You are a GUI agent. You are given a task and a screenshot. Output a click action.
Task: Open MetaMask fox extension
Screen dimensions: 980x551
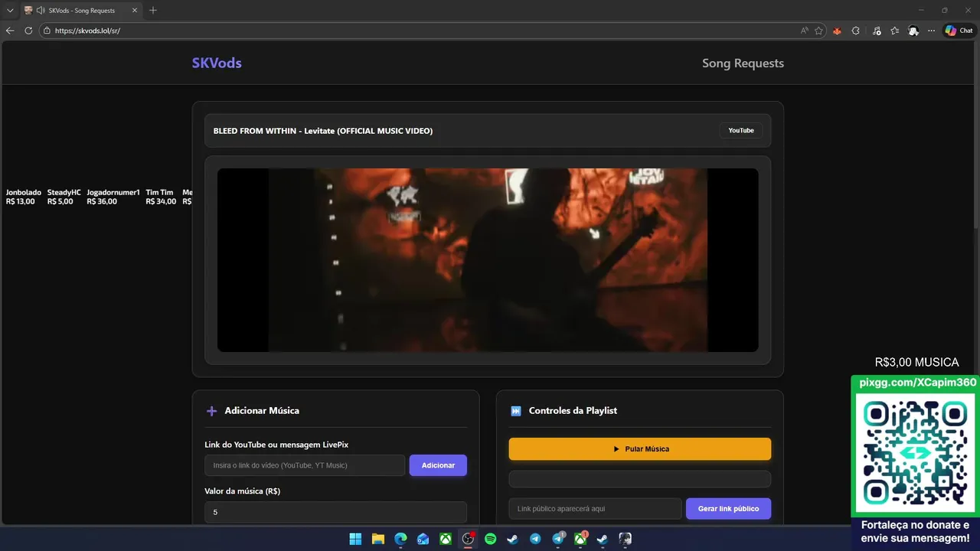(x=837, y=31)
